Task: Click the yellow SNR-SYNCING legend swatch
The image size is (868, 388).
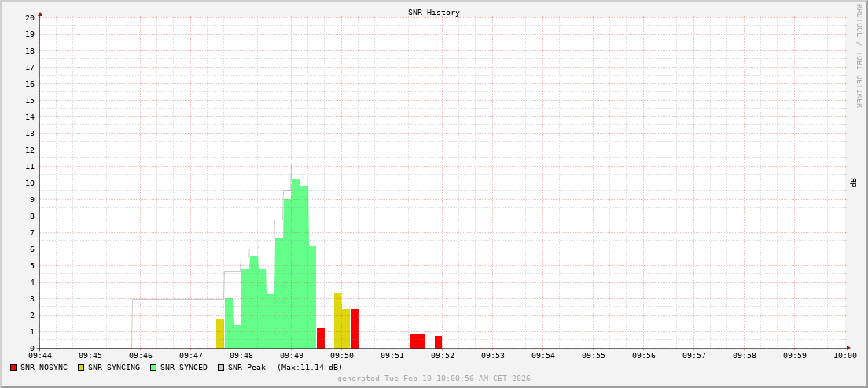Action: [x=81, y=368]
